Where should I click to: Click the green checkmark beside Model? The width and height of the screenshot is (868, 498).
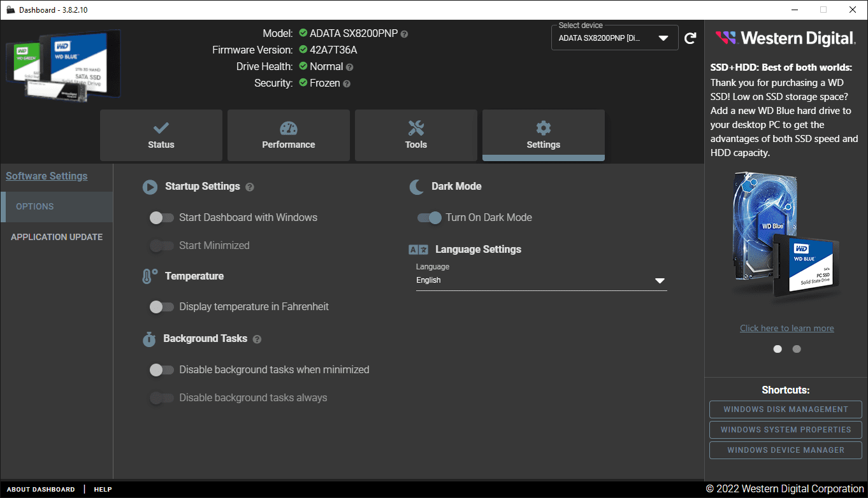tap(303, 33)
